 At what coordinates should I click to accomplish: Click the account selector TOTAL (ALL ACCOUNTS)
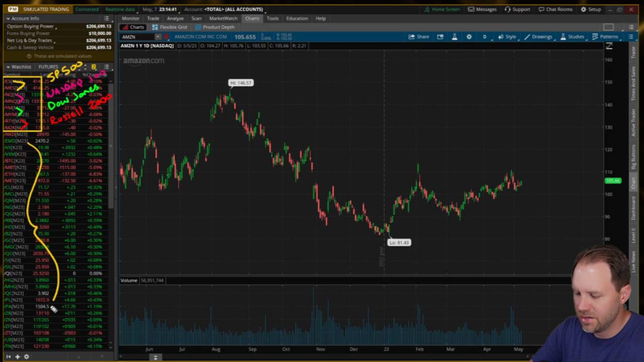point(233,9)
